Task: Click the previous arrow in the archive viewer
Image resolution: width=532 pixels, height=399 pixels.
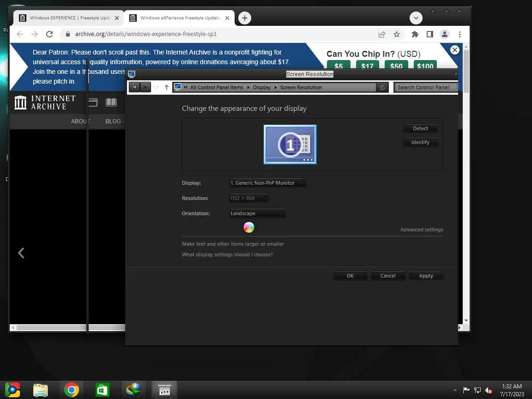Action: [21, 253]
